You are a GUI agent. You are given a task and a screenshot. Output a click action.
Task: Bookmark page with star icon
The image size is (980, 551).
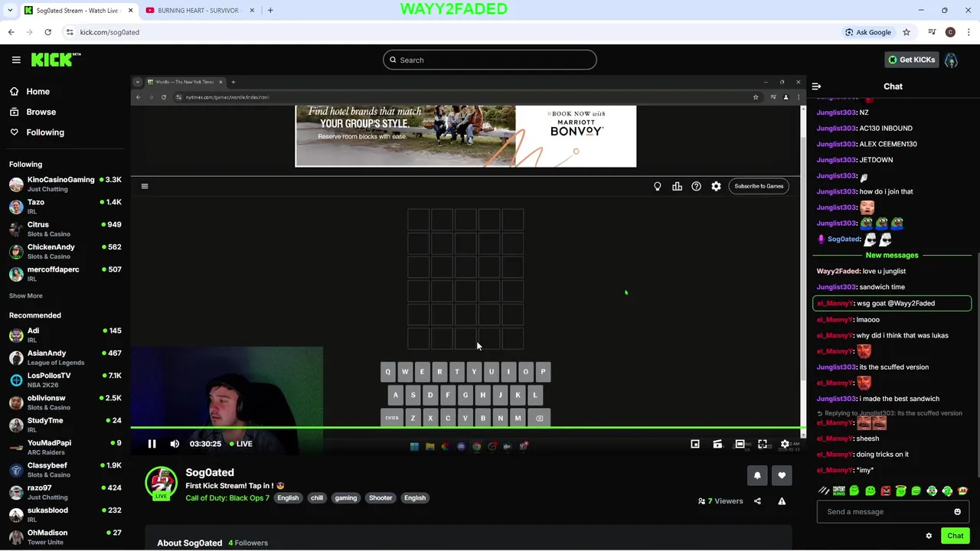click(x=906, y=32)
